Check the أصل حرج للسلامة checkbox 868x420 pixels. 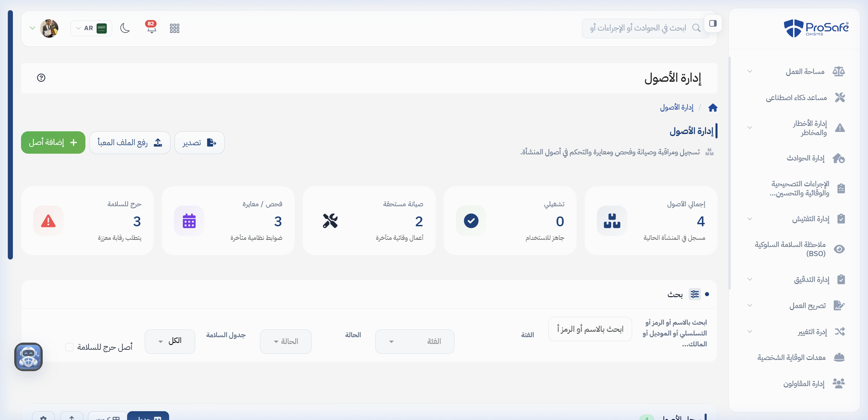pyautogui.click(x=69, y=347)
